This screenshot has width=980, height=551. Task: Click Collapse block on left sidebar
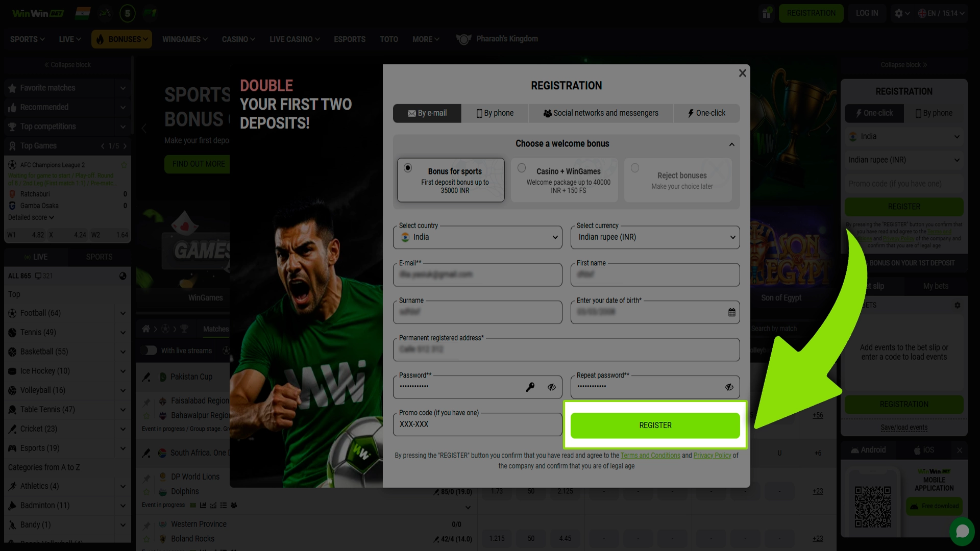click(x=67, y=65)
